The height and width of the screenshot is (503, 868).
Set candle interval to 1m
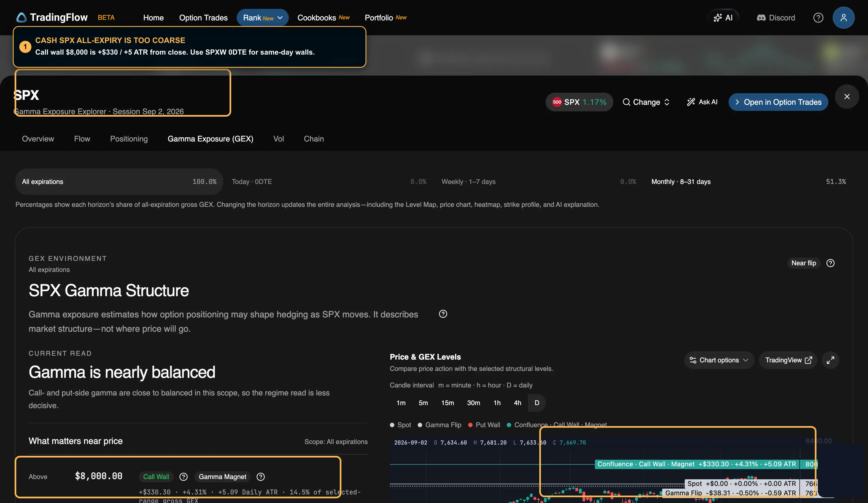coord(401,403)
